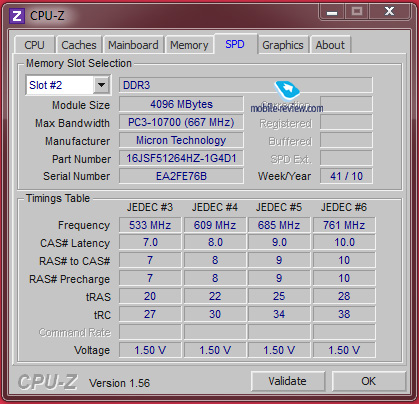Click the JEDEC #5 column header
The image size is (419, 404).
(x=279, y=207)
